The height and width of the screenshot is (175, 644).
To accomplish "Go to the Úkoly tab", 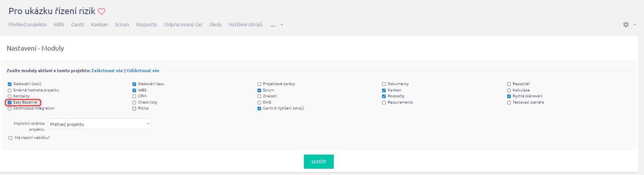I will point(215,24).
